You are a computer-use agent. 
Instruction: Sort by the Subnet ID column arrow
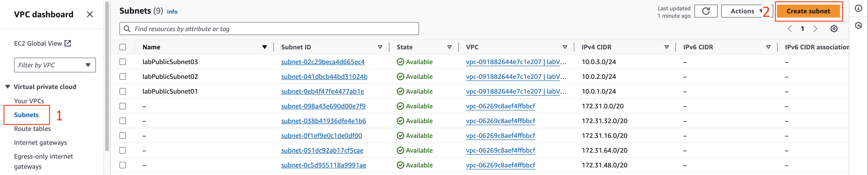(380, 47)
